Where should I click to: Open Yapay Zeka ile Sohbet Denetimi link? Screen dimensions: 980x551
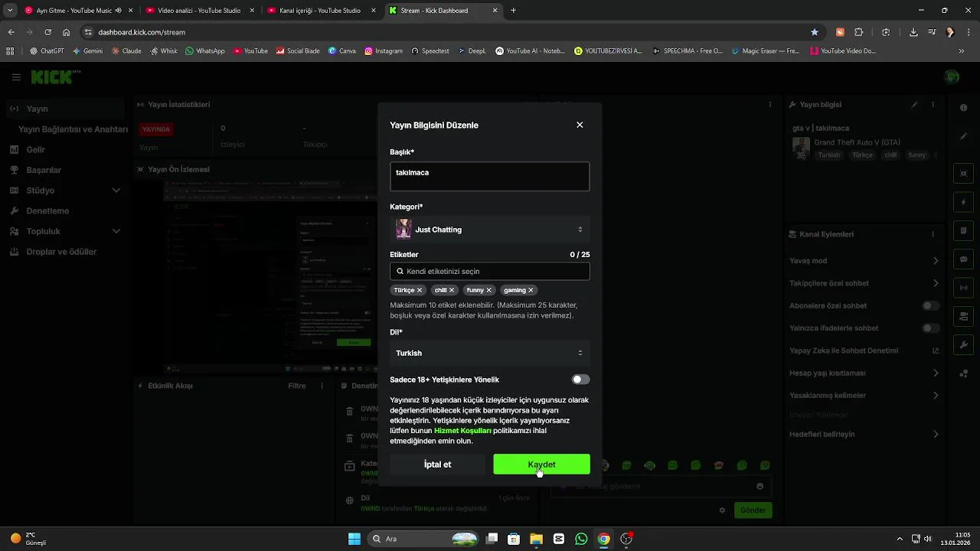click(x=864, y=350)
